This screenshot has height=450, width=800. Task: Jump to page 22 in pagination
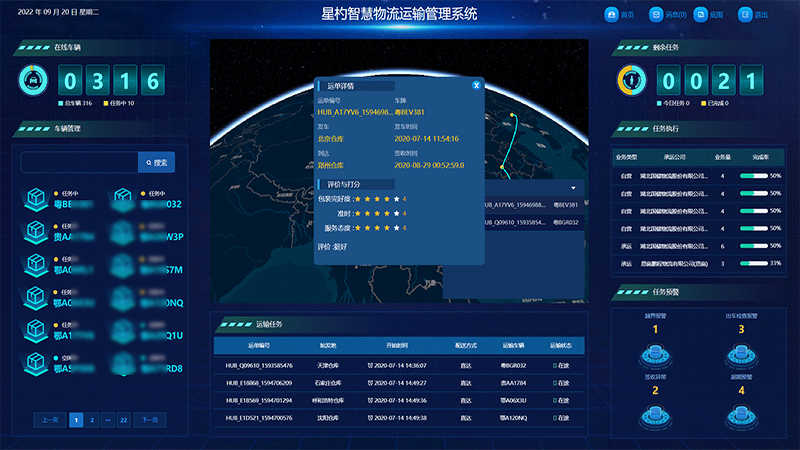pos(124,420)
